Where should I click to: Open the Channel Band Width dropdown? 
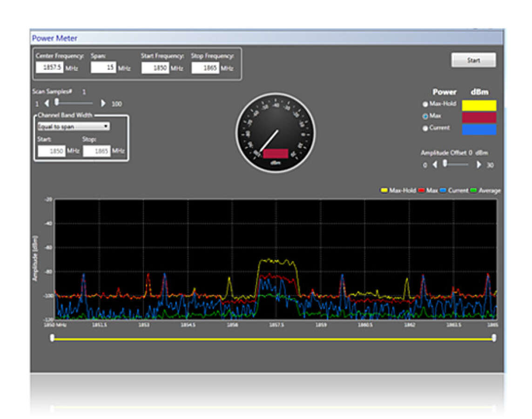73,126
